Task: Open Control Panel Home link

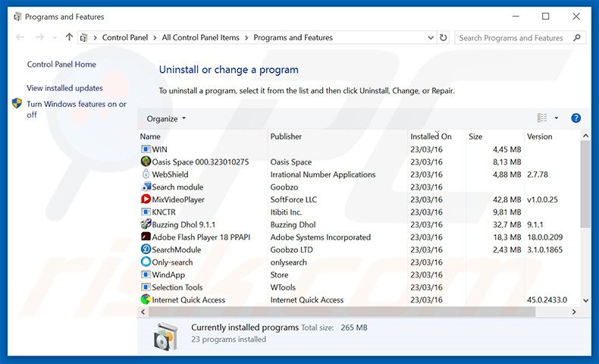Action: point(61,64)
